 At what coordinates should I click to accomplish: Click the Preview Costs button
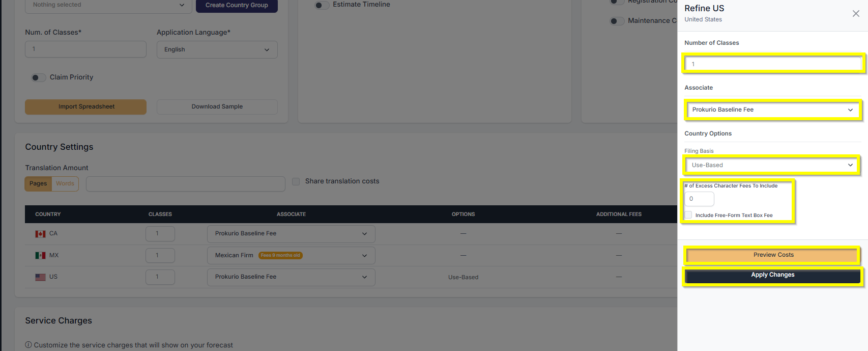pyautogui.click(x=772, y=255)
